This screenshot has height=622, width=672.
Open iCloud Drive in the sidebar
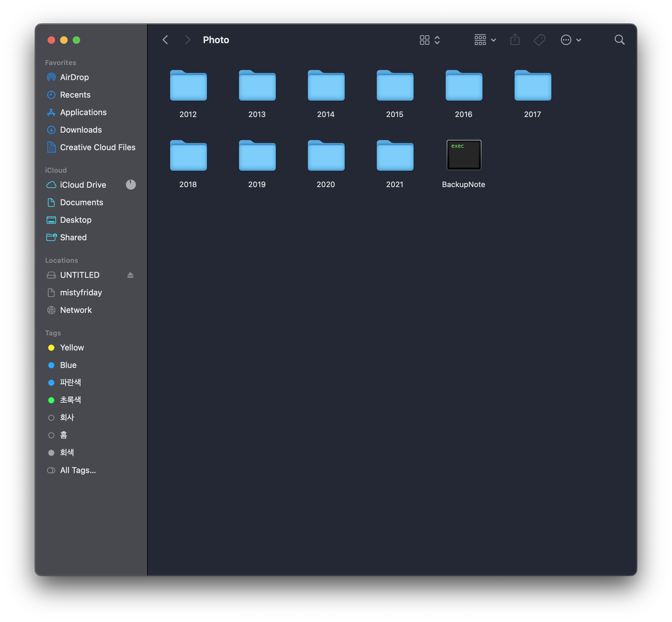pyautogui.click(x=83, y=185)
